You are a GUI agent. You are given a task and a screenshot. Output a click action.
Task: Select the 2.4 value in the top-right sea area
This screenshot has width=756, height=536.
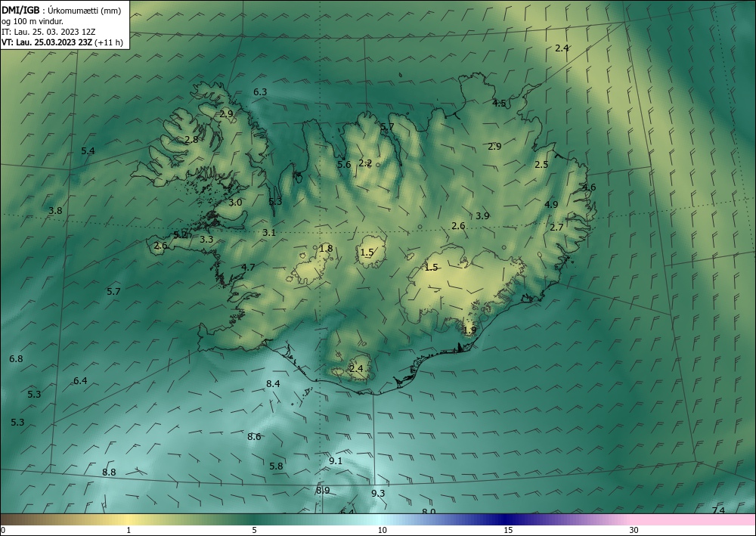pos(562,48)
